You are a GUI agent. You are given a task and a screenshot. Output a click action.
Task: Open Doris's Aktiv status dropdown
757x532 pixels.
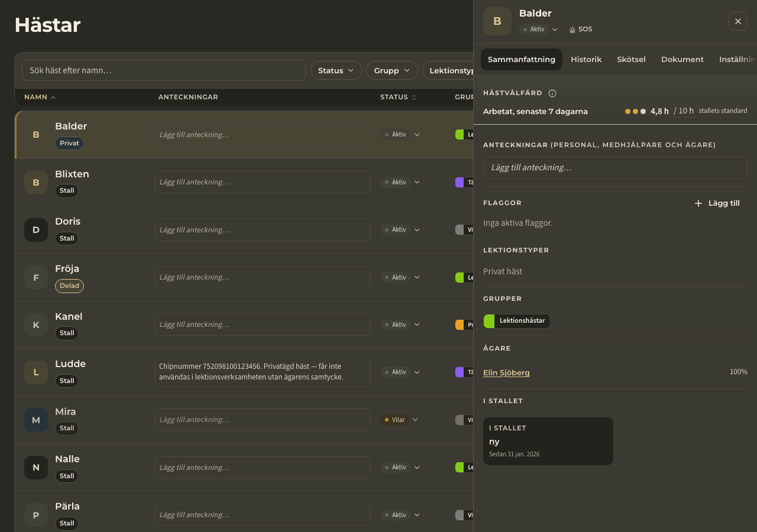[400, 229]
